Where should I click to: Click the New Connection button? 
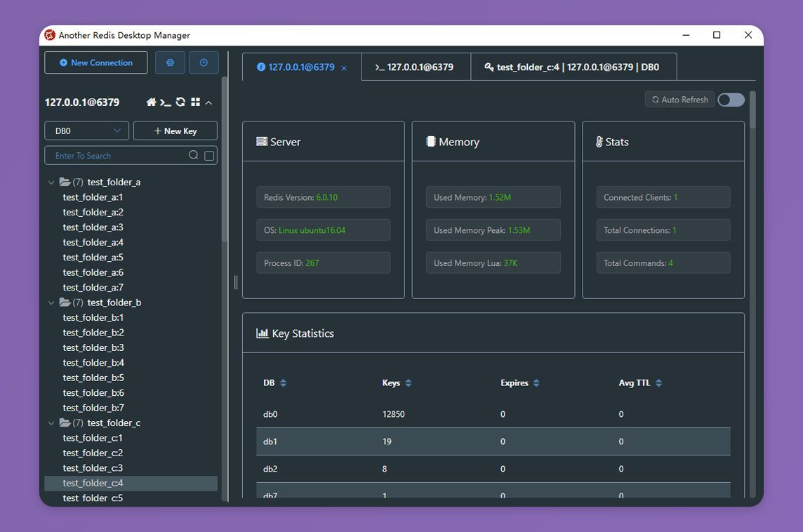[x=96, y=62]
